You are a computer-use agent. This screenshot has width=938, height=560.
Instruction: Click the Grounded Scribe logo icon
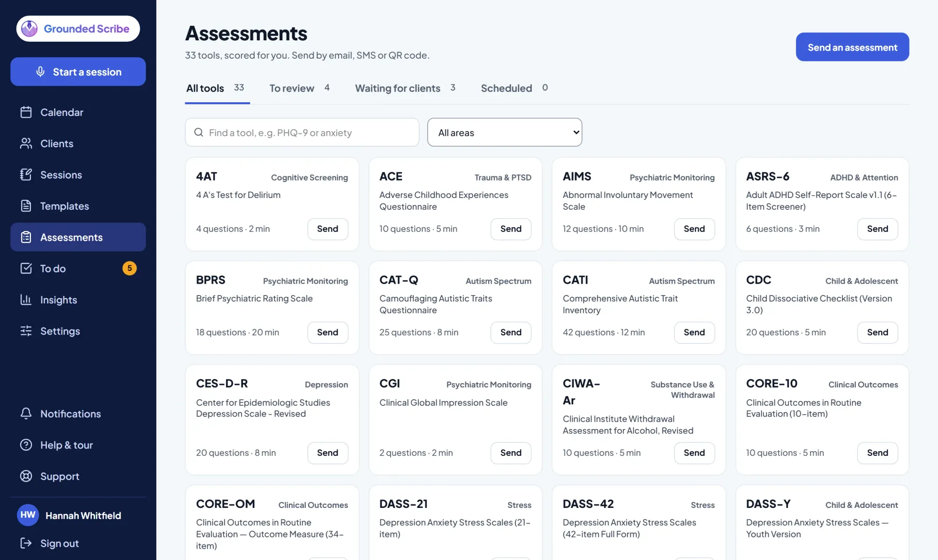[x=30, y=29]
